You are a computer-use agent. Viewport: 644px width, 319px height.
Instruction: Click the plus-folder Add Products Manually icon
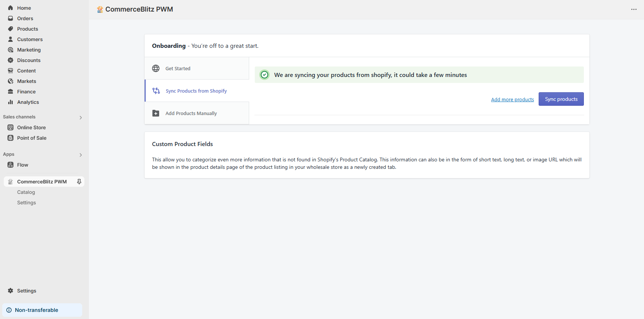click(156, 113)
